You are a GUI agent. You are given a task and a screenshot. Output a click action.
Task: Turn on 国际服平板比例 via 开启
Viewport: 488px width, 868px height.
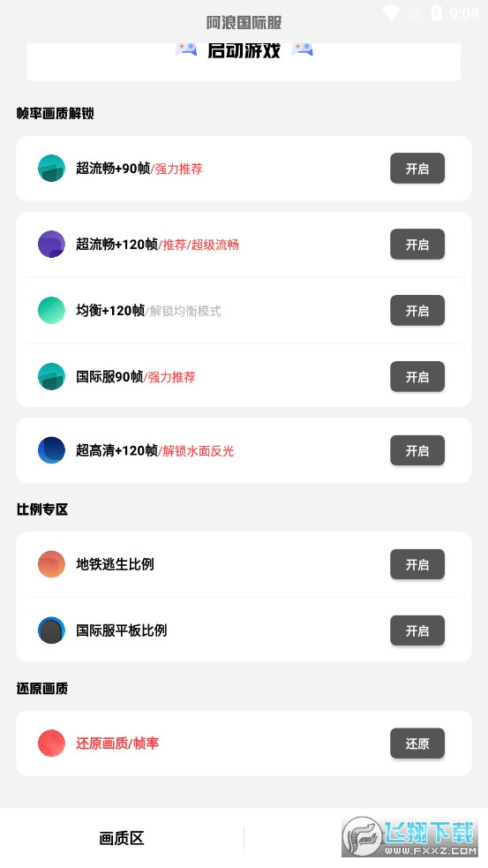tap(417, 630)
